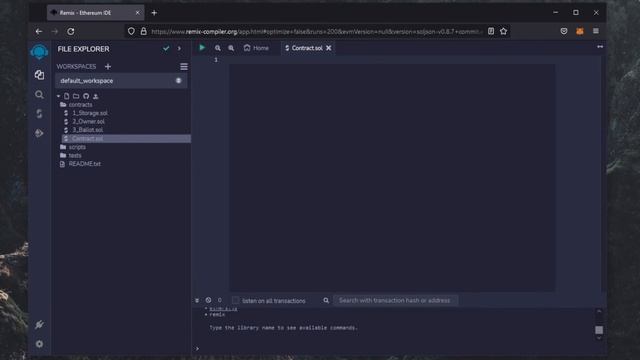Open 2_Owner.sol file
This screenshot has height=360, width=640.
coord(89,122)
